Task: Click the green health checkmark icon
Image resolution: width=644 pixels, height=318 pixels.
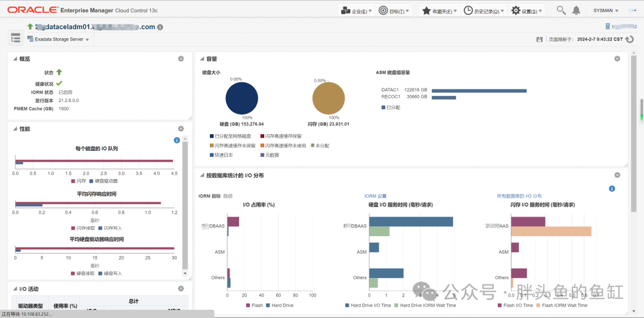Action: click(x=59, y=84)
